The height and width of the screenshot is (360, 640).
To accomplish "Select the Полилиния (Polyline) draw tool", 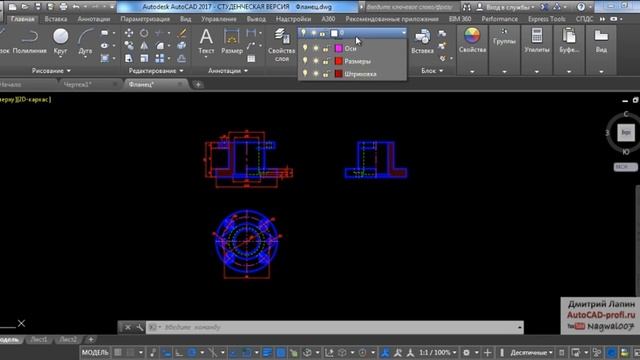I will [x=29, y=41].
